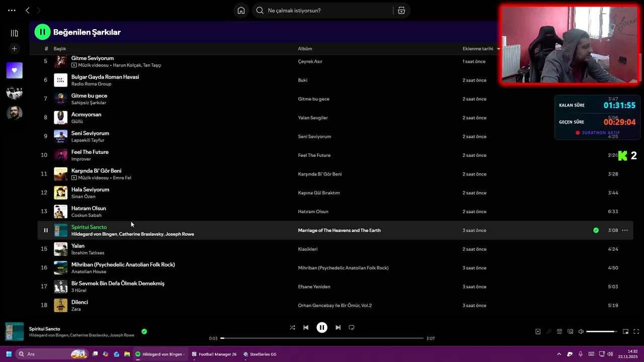Switch to Football Manager 26 taskbar item
644x362 pixels.
point(214,354)
